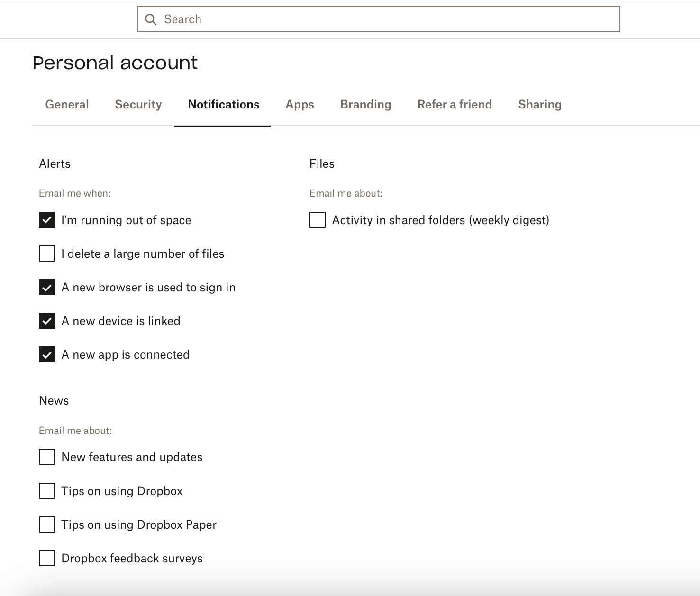Viewport: 700px width, 596px height.
Task: Click the "News" section title
Action: point(54,400)
